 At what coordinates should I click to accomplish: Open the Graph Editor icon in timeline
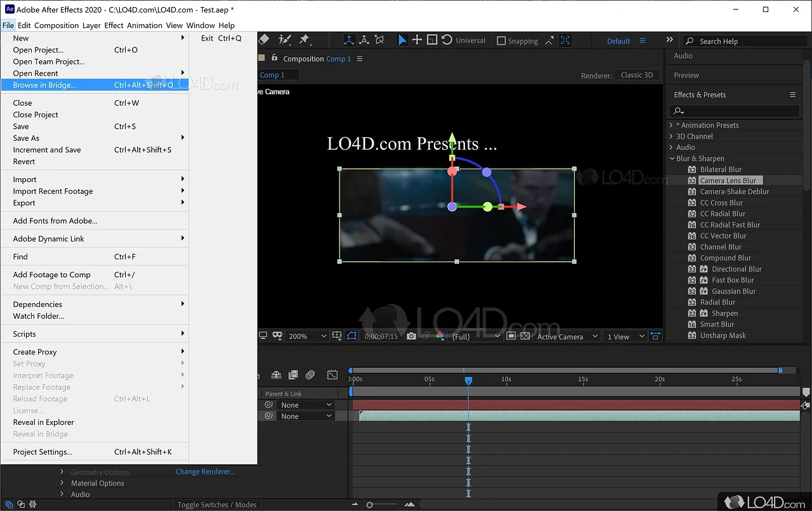click(x=332, y=375)
